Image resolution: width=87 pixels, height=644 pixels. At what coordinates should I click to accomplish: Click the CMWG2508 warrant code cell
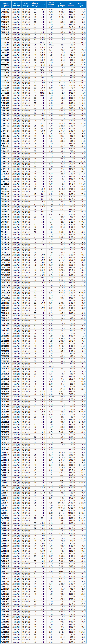click(5, 257)
